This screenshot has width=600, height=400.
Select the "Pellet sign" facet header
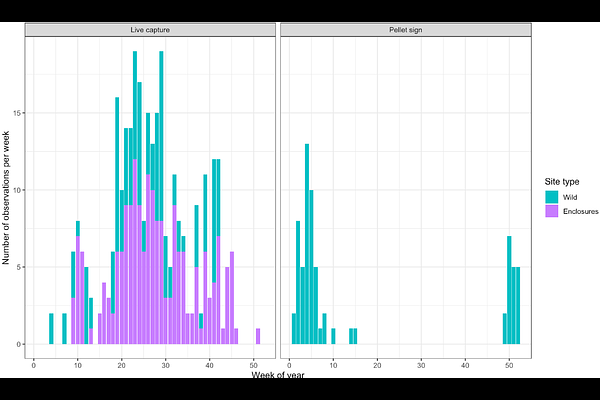tap(405, 31)
